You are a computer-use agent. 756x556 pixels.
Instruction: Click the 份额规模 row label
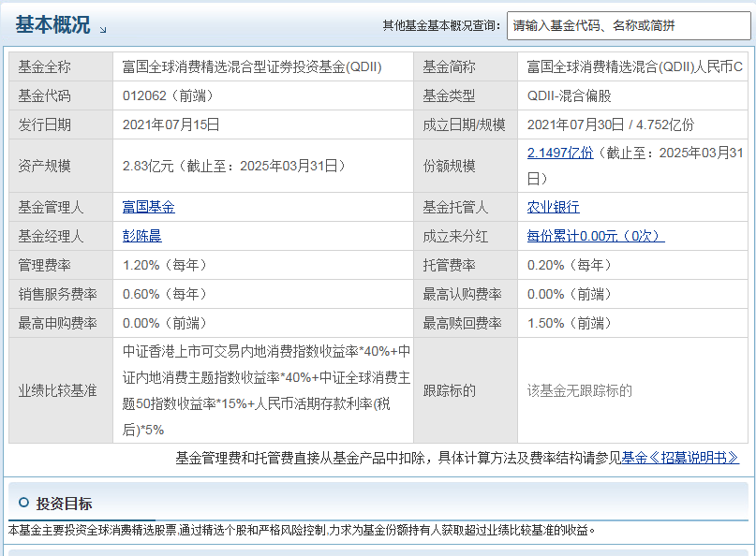pyautogui.click(x=449, y=167)
